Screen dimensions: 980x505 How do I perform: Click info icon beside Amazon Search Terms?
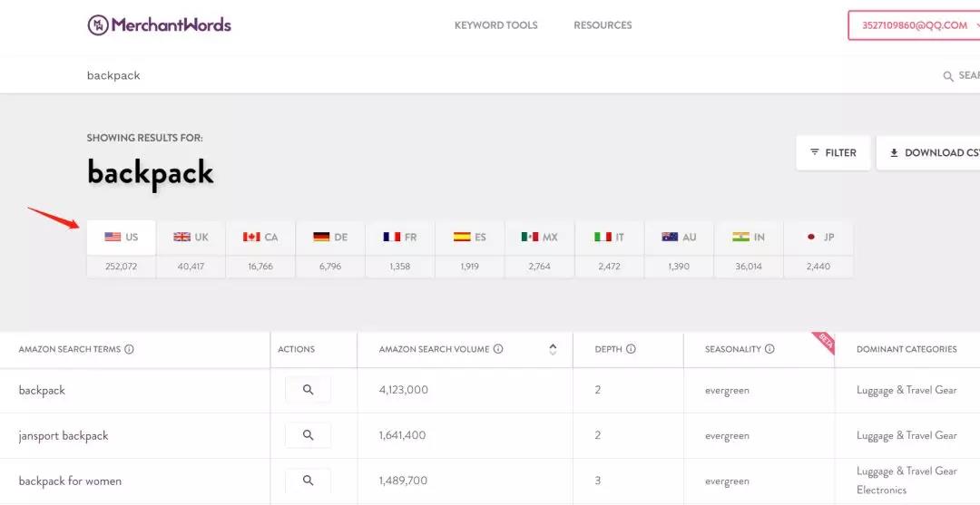[130, 349]
